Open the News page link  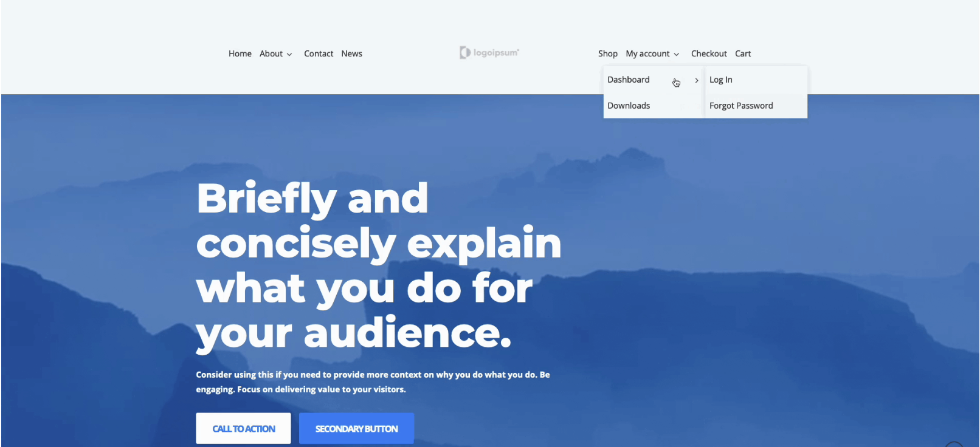tap(351, 53)
